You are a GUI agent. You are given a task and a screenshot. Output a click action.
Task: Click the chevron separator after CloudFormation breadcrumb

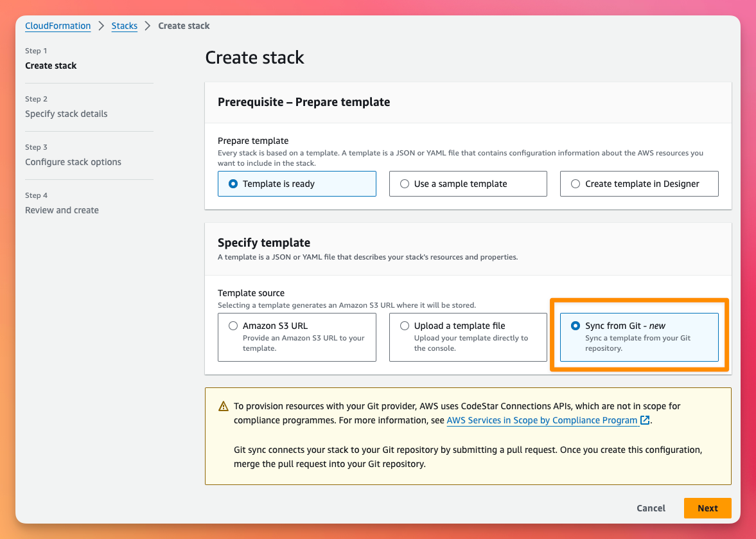pyautogui.click(x=101, y=26)
